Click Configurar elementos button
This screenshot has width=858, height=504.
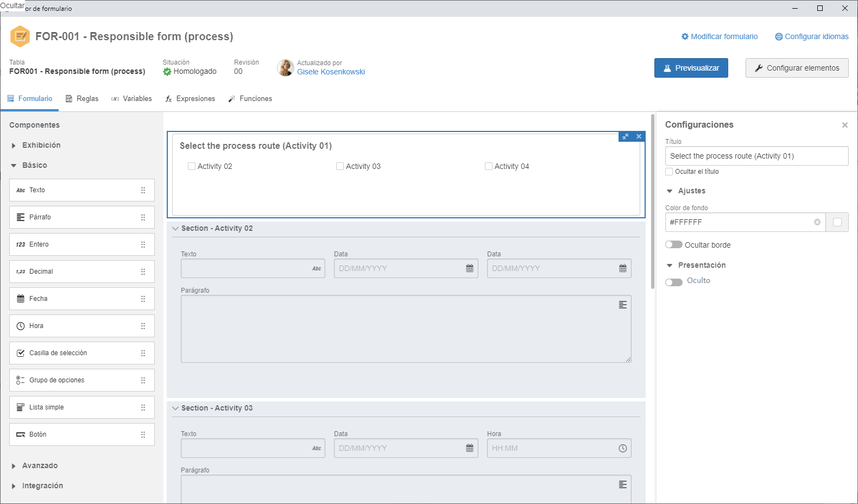click(797, 68)
